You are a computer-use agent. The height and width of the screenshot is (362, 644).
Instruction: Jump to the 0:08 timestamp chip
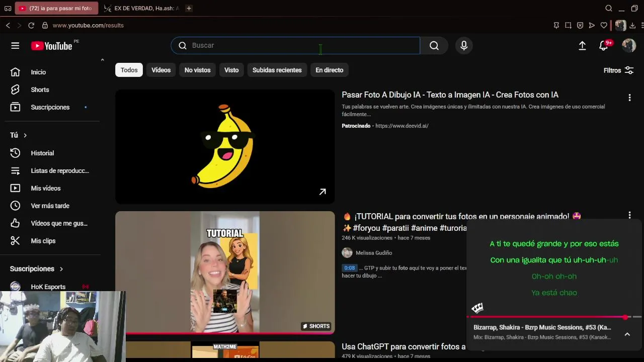(x=350, y=268)
